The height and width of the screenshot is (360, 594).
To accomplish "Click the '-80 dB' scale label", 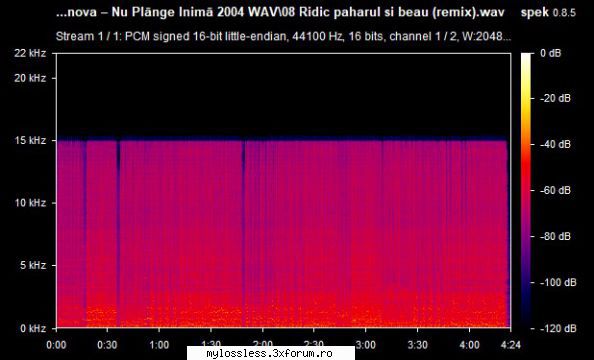I will tap(555, 236).
